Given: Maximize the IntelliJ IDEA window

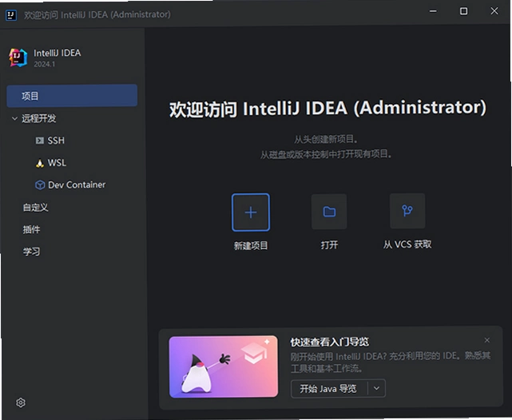Looking at the screenshot, I should click(463, 11).
